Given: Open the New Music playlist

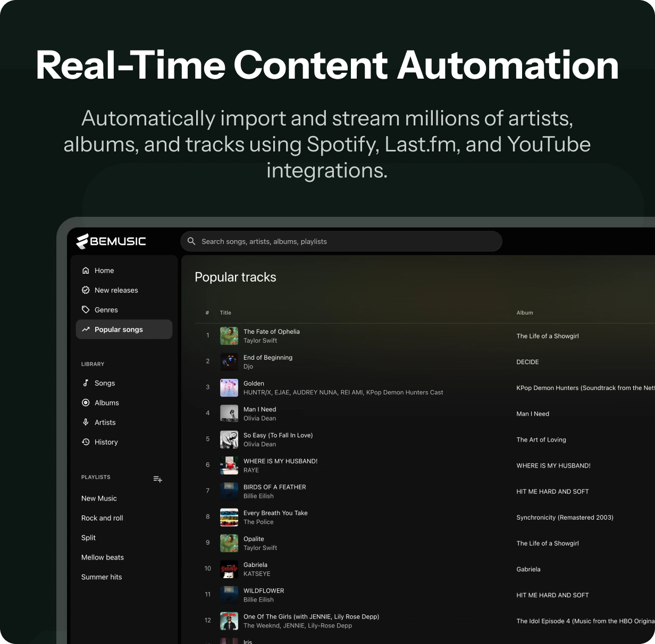Looking at the screenshot, I should [x=99, y=498].
